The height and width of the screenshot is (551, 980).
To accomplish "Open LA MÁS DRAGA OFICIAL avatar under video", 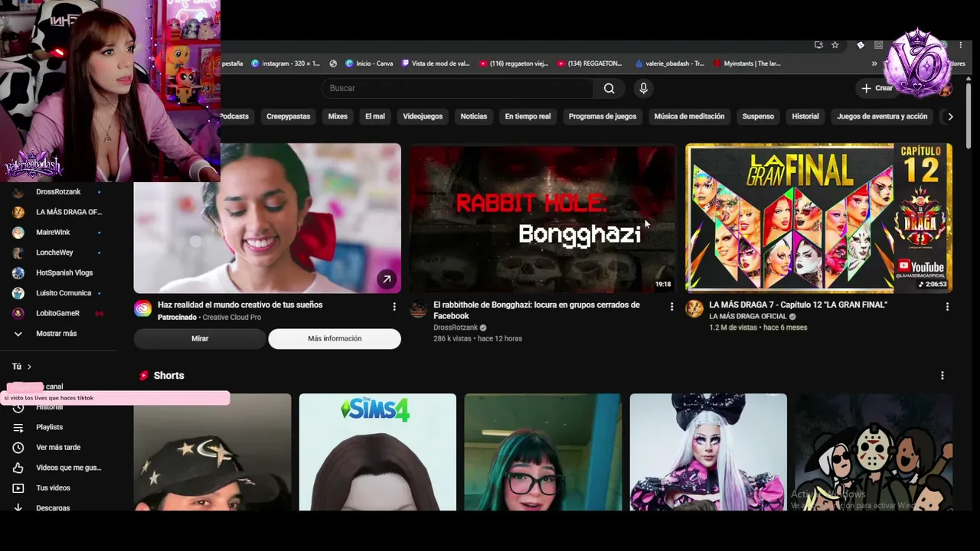I will (x=694, y=308).
